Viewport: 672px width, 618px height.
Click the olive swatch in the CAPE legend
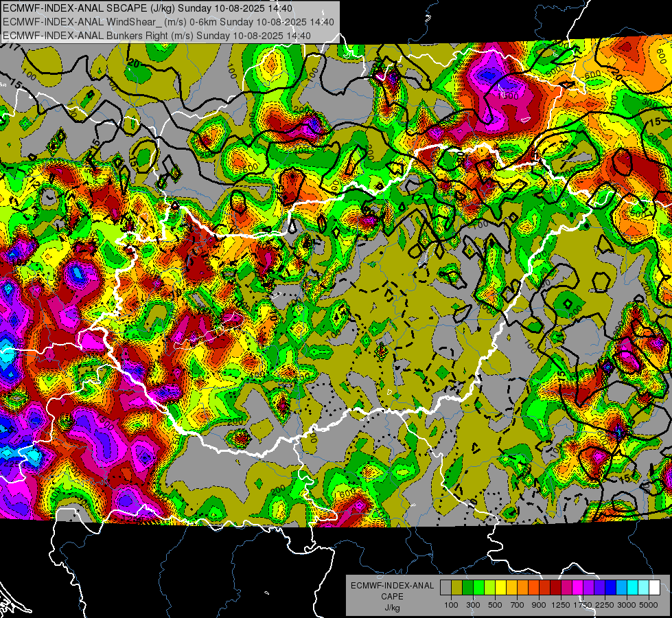(x=457, y=588)
